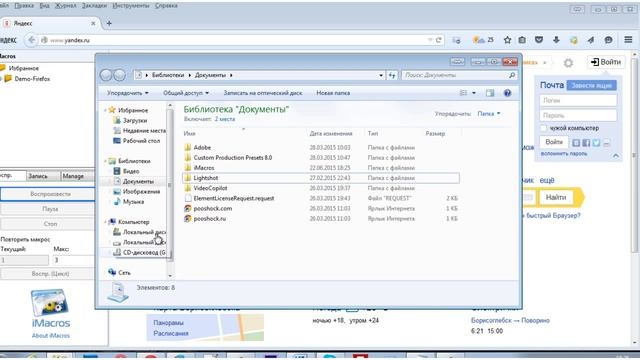Reload the yandex.ru page
Screen dimensions: 640x360
(x=439, y=40)
